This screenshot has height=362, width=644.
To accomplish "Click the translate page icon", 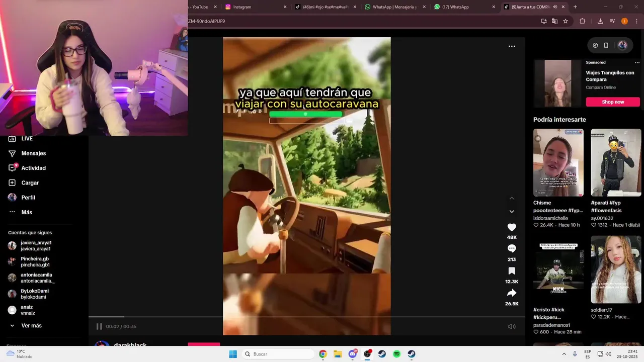I will 554,21.
